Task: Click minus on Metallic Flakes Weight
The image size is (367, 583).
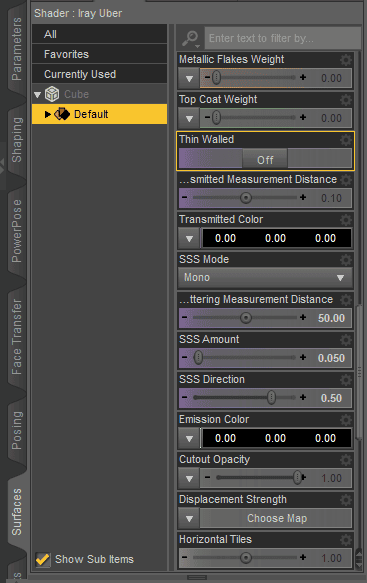Action: click(x=207, y=77)
